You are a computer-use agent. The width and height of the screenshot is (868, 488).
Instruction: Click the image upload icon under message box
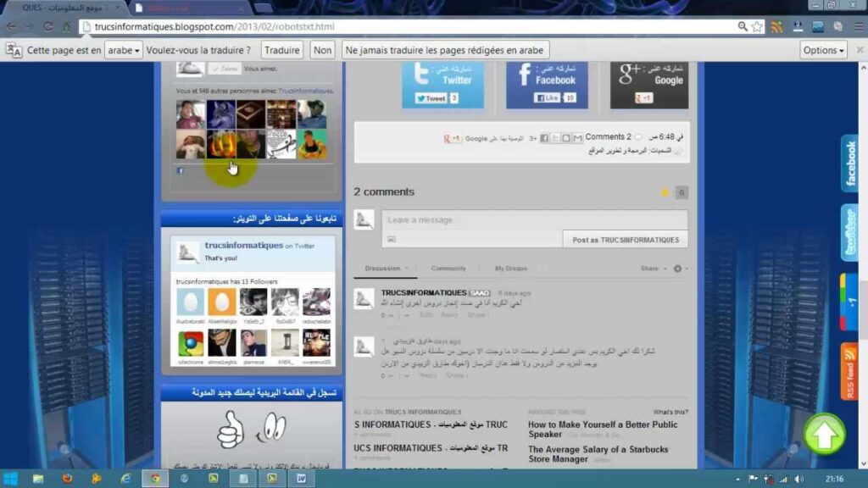tap(392, 240)
